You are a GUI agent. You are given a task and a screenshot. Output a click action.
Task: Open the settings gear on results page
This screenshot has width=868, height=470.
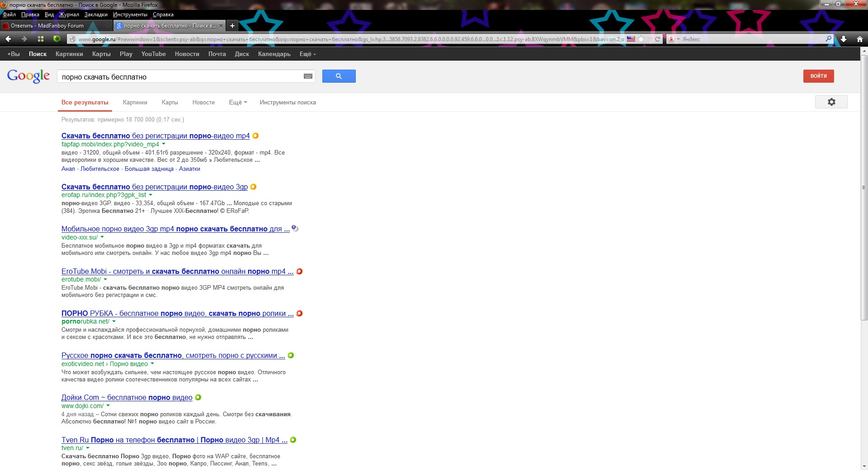coord(831,102)
